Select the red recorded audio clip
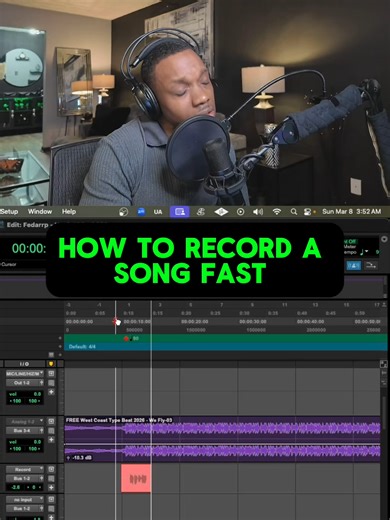 coord(136,478)
